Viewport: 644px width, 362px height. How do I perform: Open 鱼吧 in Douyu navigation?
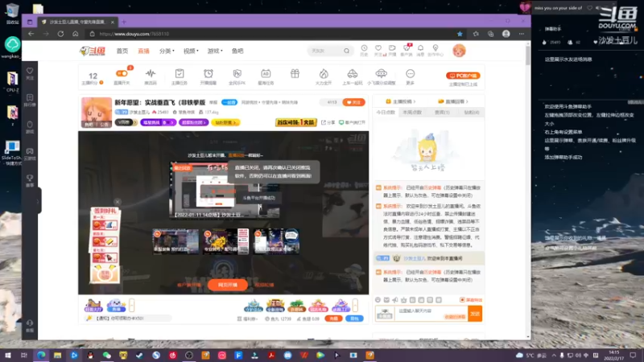237,51
